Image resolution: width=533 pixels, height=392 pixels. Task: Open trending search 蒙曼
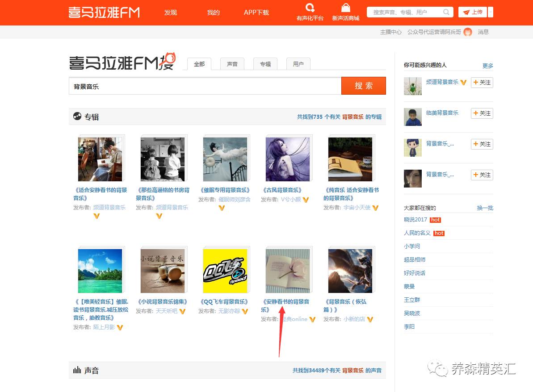point(409,286)
